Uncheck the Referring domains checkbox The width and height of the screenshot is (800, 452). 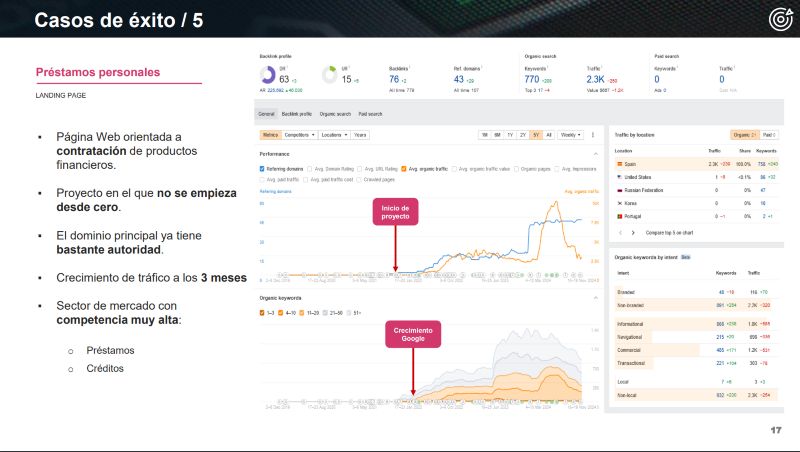[263, 169]
